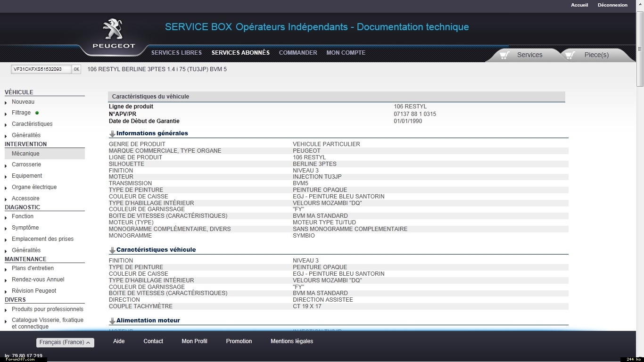Click the vehicle title 106 RESTYL BERLINE 3PTES

click(157, 69)
